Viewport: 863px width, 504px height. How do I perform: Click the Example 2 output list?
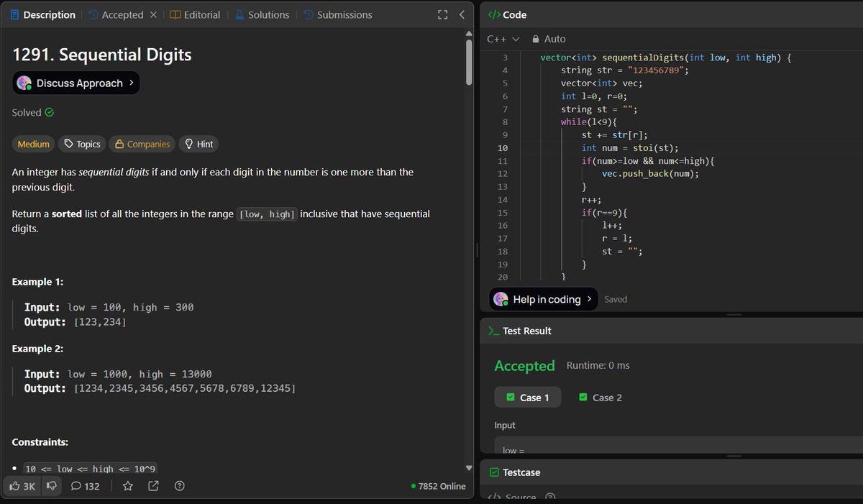[185, 388]
